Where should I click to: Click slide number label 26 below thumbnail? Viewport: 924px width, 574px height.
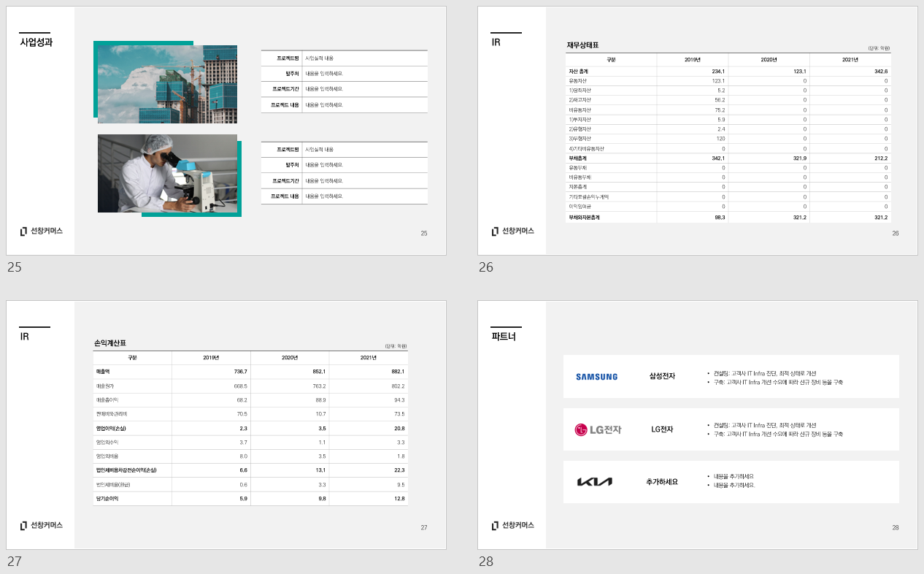pyautogui.click(x=486, y=267)
